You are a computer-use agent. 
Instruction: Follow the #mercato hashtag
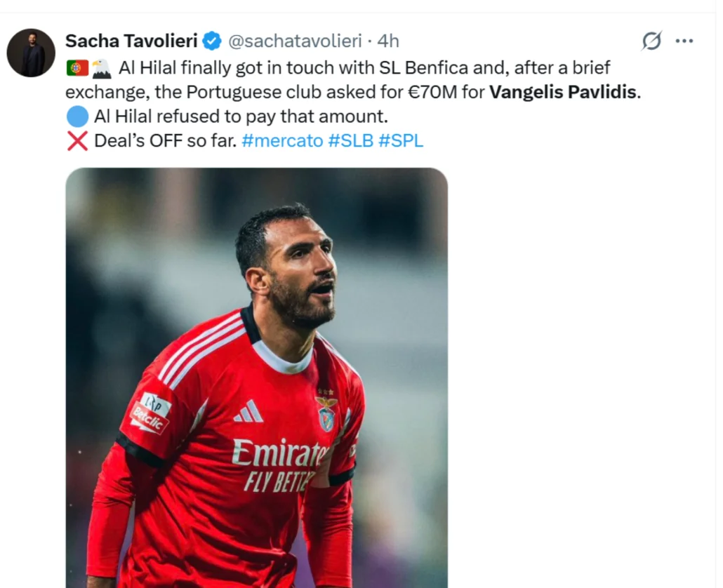pyautogui.click(x=282, y=140)
